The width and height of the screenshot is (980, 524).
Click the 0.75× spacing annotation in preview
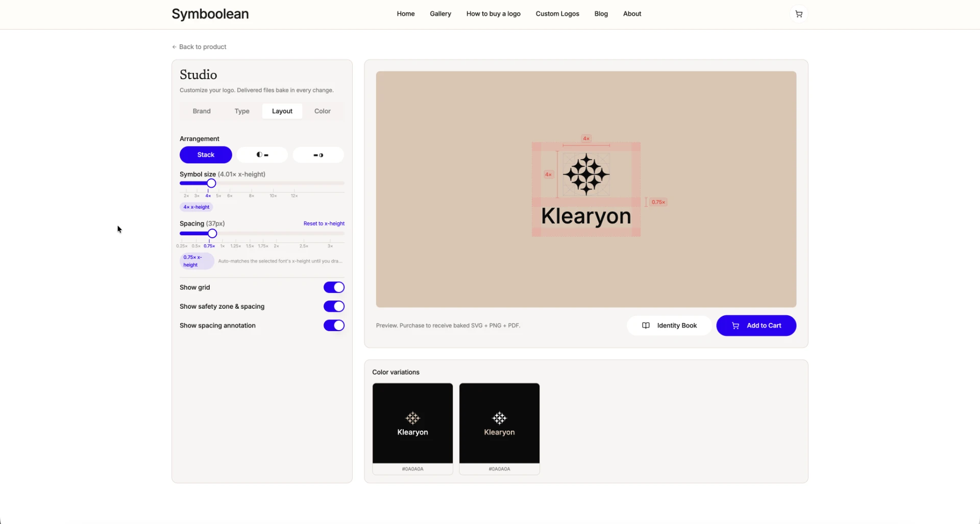point(658,202)
